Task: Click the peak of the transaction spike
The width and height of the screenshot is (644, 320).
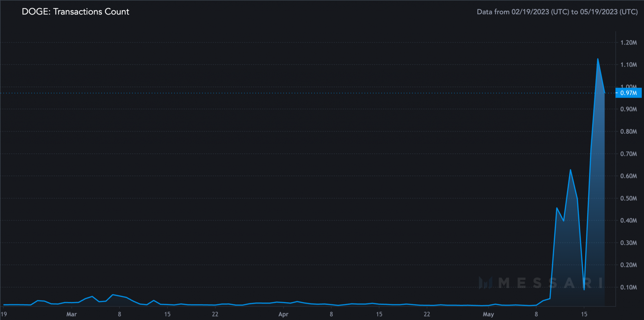Action: point(597,58)
